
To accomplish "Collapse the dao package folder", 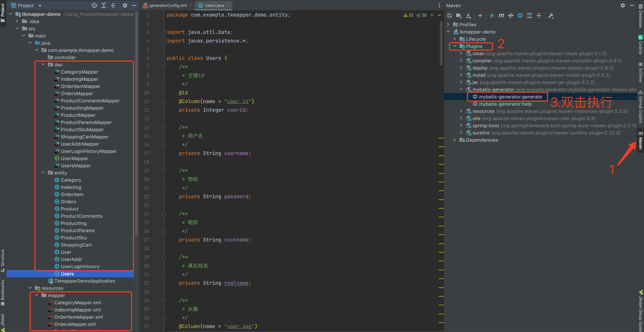I will tap(43, 65).
